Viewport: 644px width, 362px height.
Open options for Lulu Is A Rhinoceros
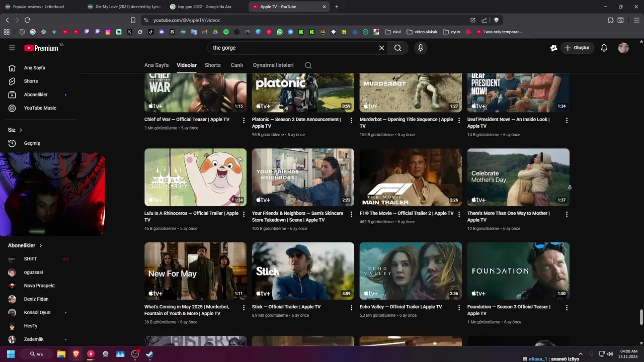click(244, 214)
